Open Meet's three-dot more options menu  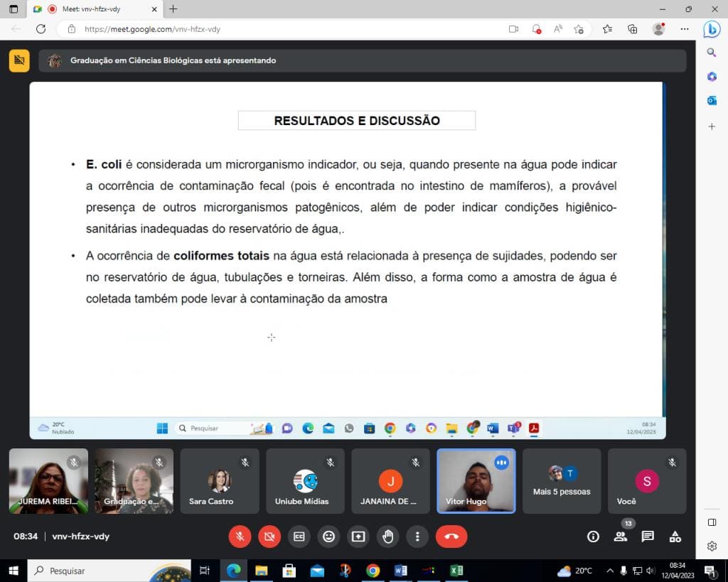[417, 537]
